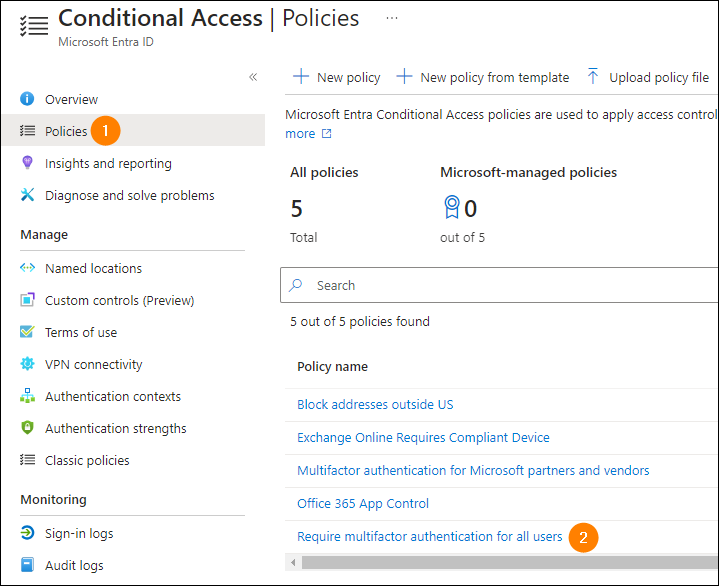The width and height of the screenshot is (719, 586).
Task: Click the Sign-in logs arrow icon
Action: [x=27, y=533]
